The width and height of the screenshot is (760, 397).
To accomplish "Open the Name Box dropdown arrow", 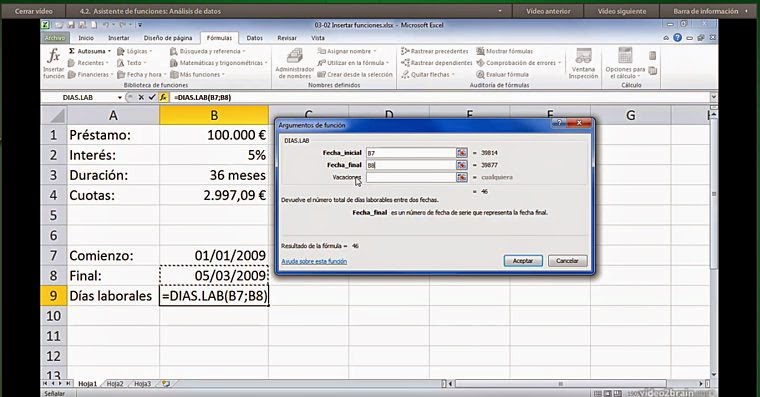I will click(x=120, y=97).
